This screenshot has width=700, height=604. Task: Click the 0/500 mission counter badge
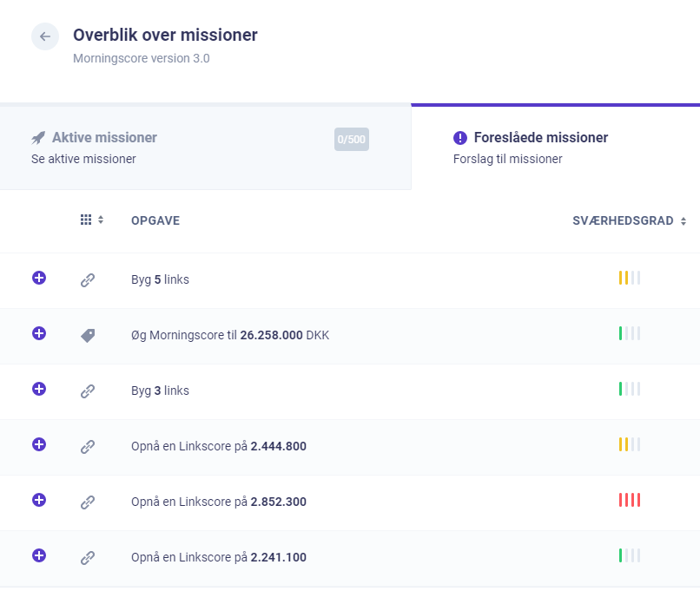[351, 139]
